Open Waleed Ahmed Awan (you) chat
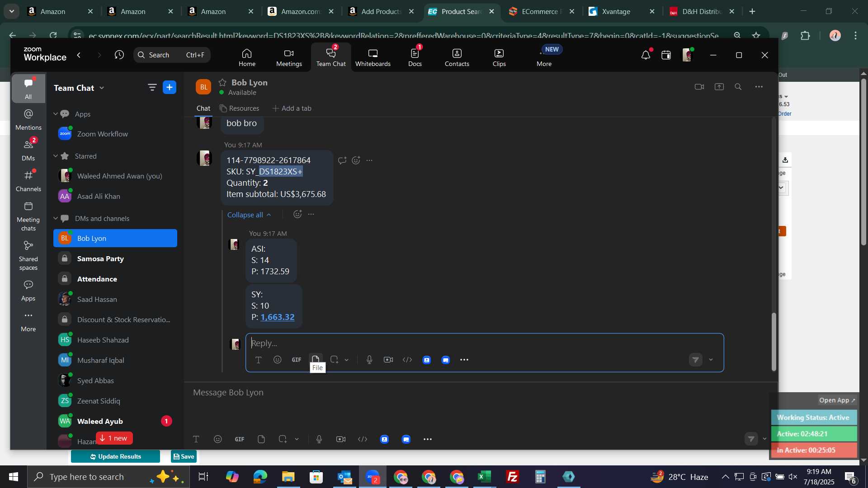This screenshot has width=868, height=488. click(115, 176)
